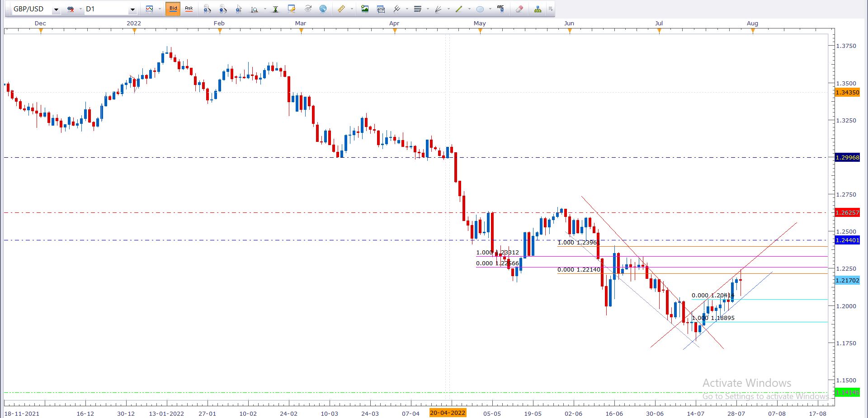This screenshot has width=868, height=418.
Task: Click the chart type icon
Action: 150,9
